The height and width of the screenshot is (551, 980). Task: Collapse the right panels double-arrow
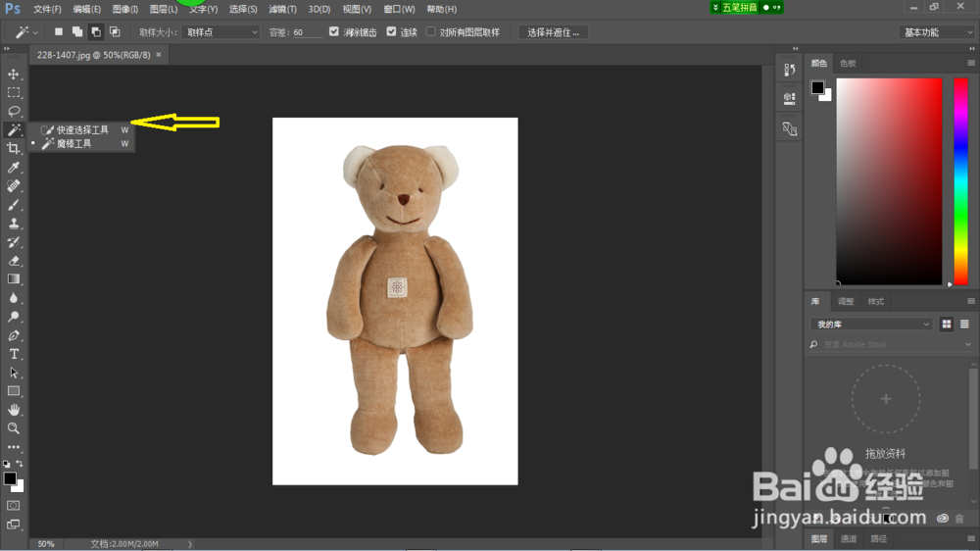tap(972, 48)
